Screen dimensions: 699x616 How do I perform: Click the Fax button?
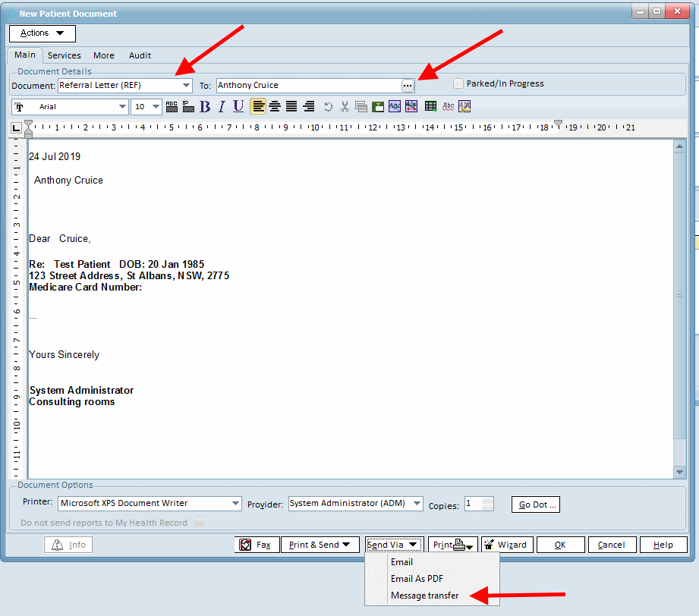click(257, 545)
